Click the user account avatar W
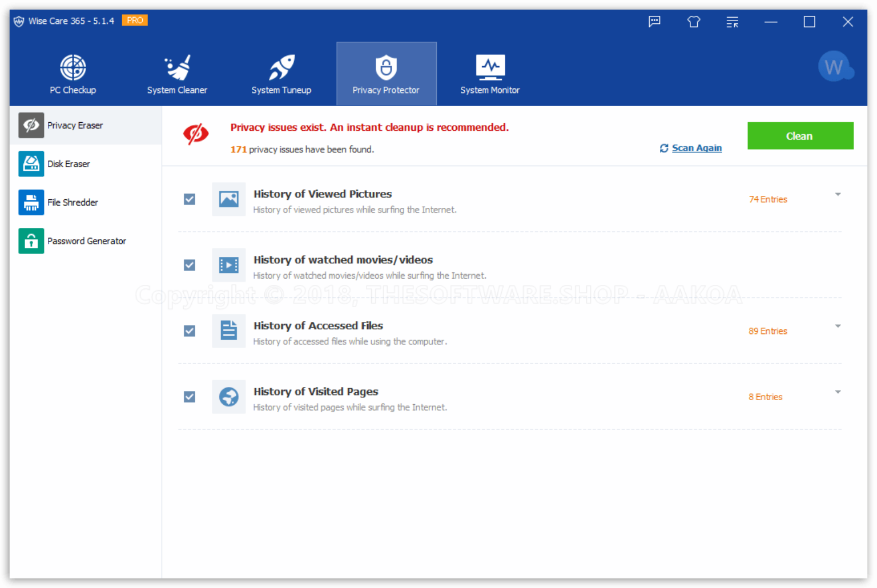Image resolution: width=877 pixels, height=588 pixels. 835,67
